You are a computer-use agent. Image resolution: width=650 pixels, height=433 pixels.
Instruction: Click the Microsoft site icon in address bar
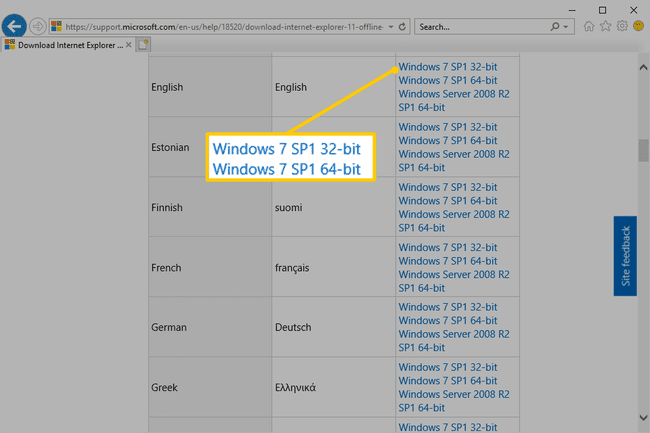[56, 27]
